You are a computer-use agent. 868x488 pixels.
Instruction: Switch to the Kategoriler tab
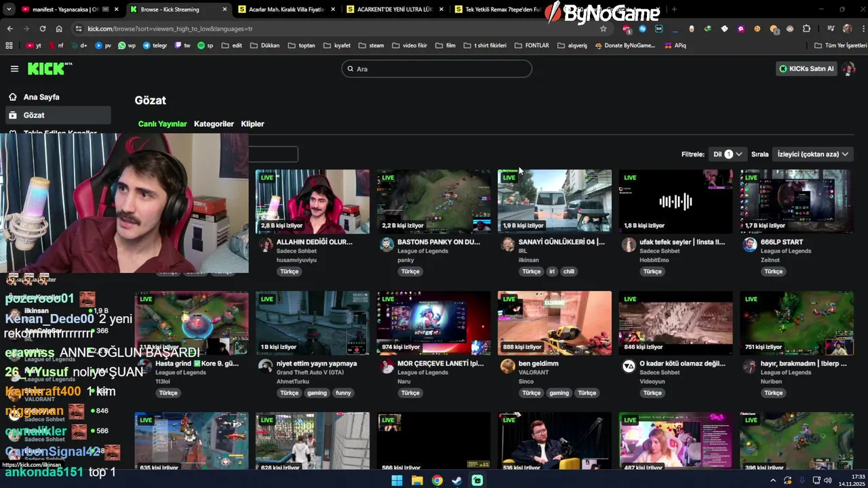(x=214, y=124)
